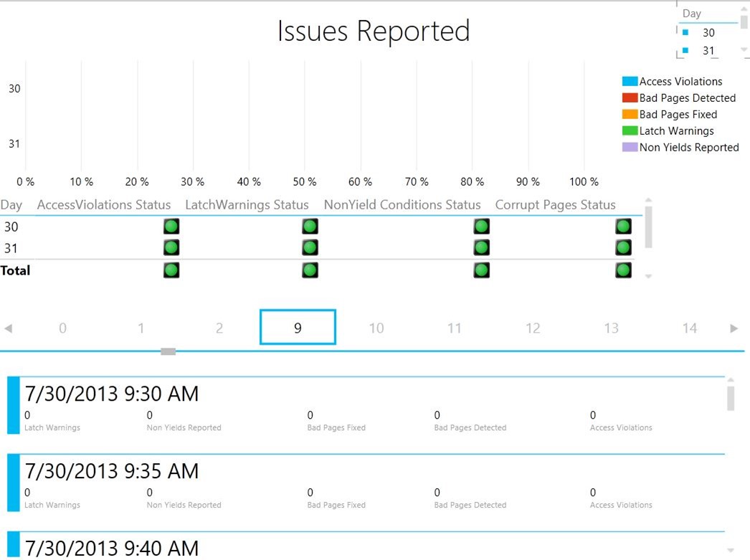
Task: Click Day 31 Corrupt Pages status light
Action: 623,247
